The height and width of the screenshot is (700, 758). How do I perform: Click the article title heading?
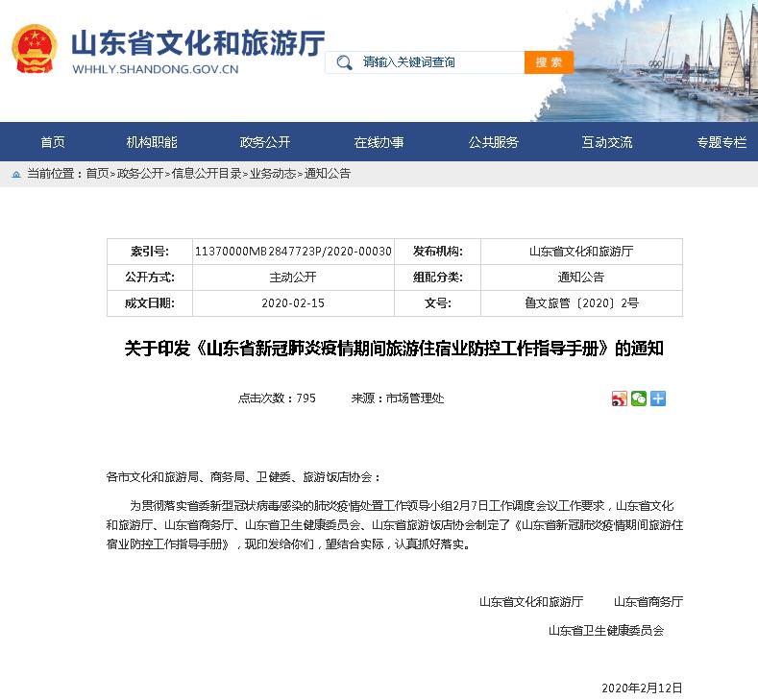(394, 349)
